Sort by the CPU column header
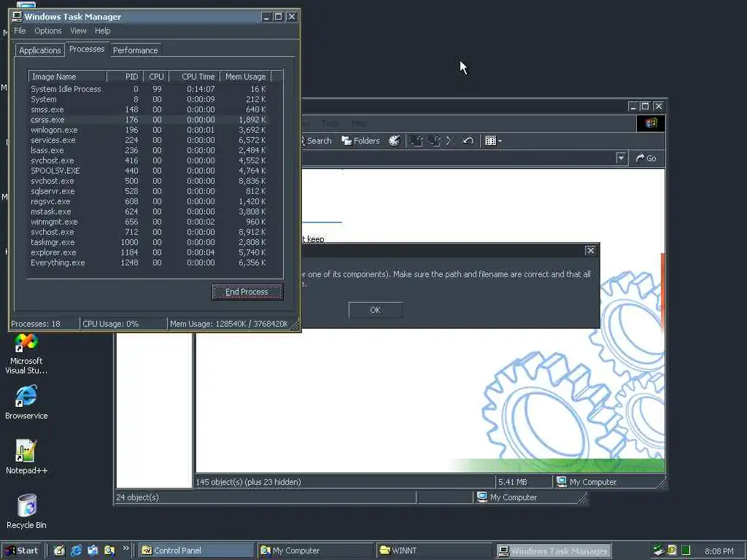This screenshot has width=747, height=560. [x=156, y=77]
